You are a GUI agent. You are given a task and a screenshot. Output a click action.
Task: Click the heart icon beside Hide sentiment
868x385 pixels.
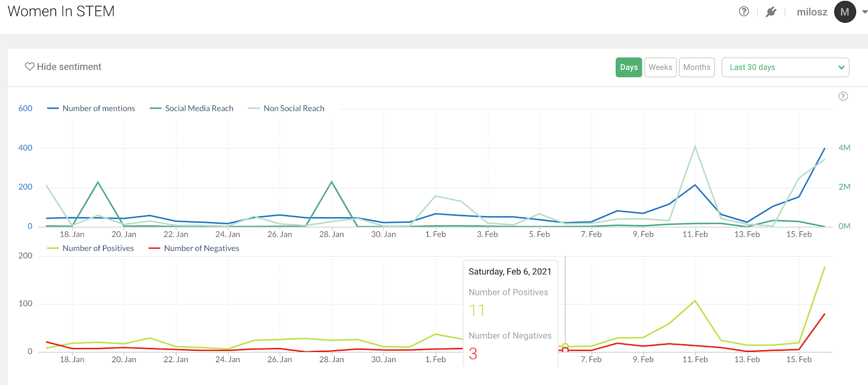(x=30, y=66)
